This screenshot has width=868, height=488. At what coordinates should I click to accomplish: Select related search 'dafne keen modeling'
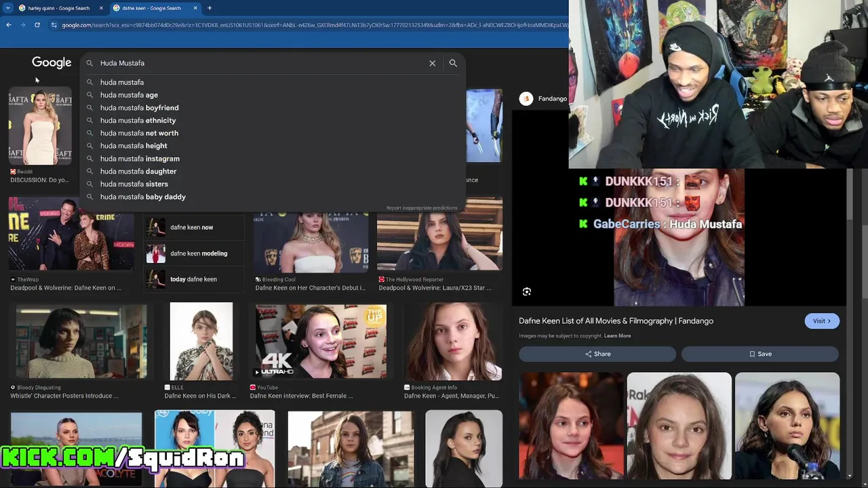point(194,253)
